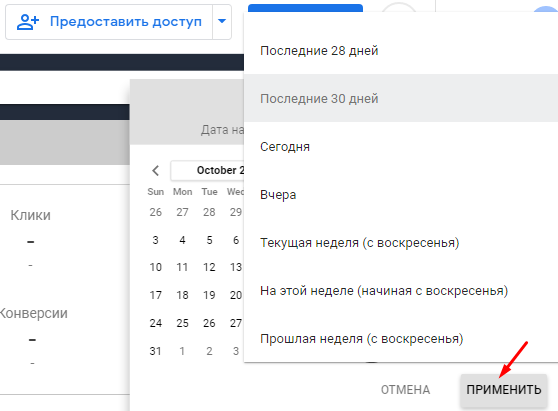
Task: Pick date 5 in the calendar
Action: coord(209,240)
